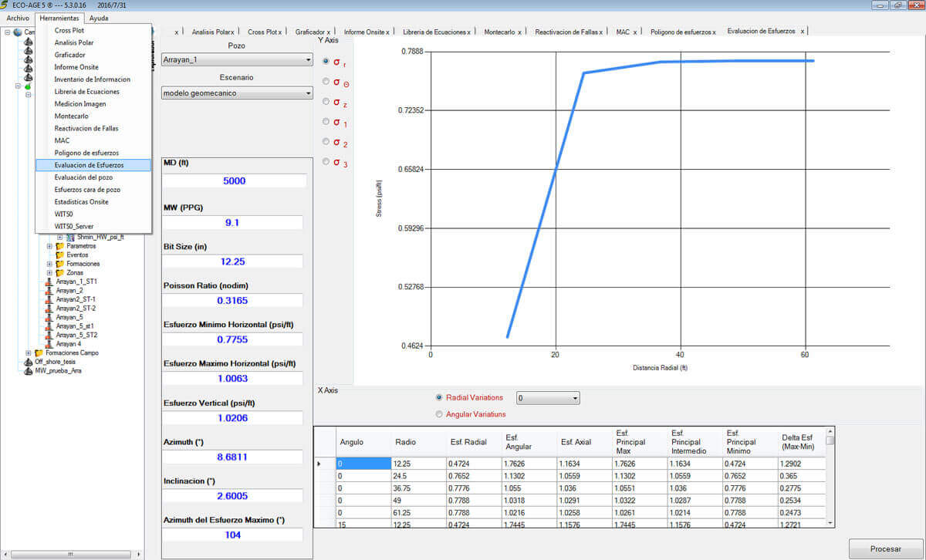
Task: Click the MW (PPG) value field
Action: (x=232, y=222)
